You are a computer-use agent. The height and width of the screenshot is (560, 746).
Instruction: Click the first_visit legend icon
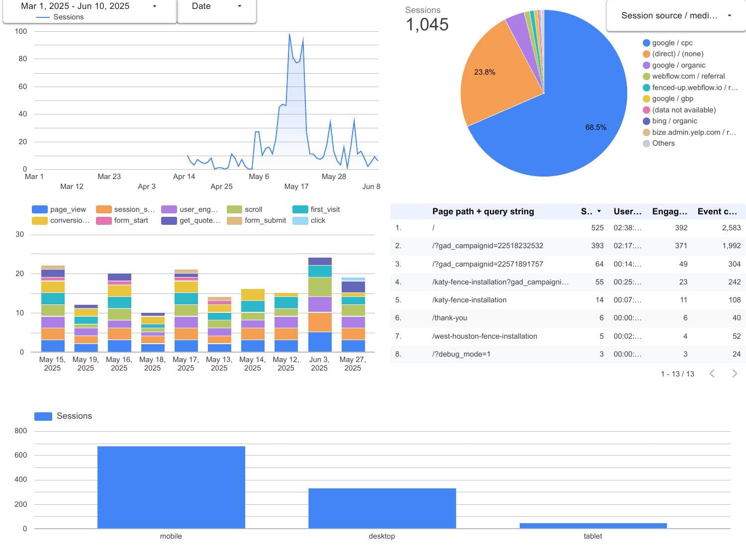300,209
